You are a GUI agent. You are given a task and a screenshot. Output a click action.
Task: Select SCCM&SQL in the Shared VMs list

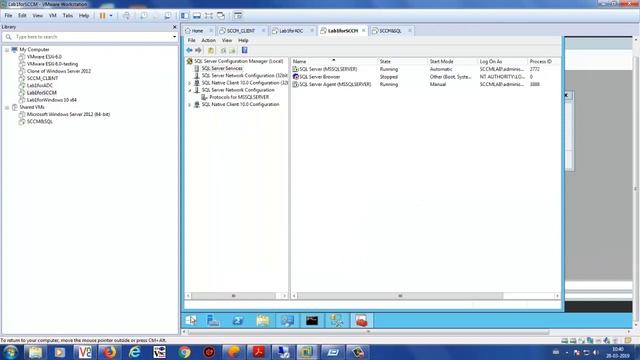(40, 122)
